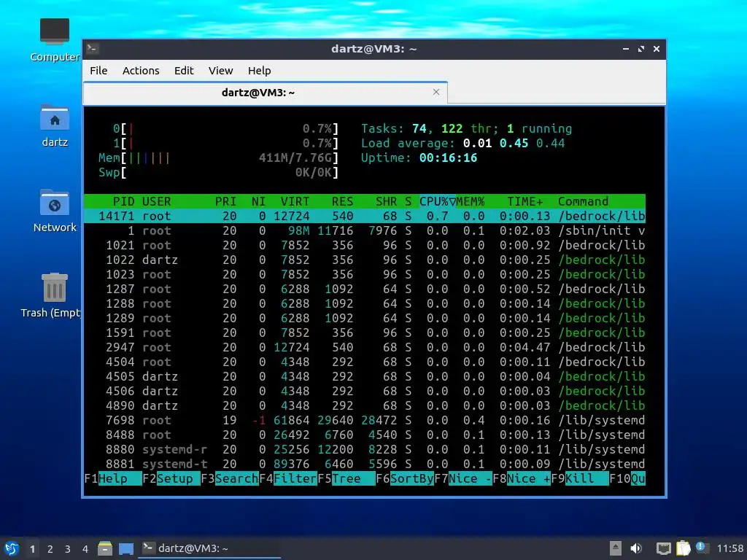Open the Trash desktop icon
Viewport: 747px width, 560px height.
pos(53,295)
